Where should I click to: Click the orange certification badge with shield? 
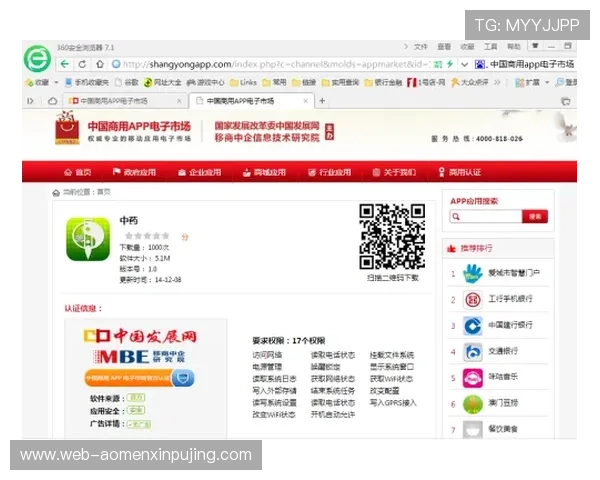coord(139,378)
